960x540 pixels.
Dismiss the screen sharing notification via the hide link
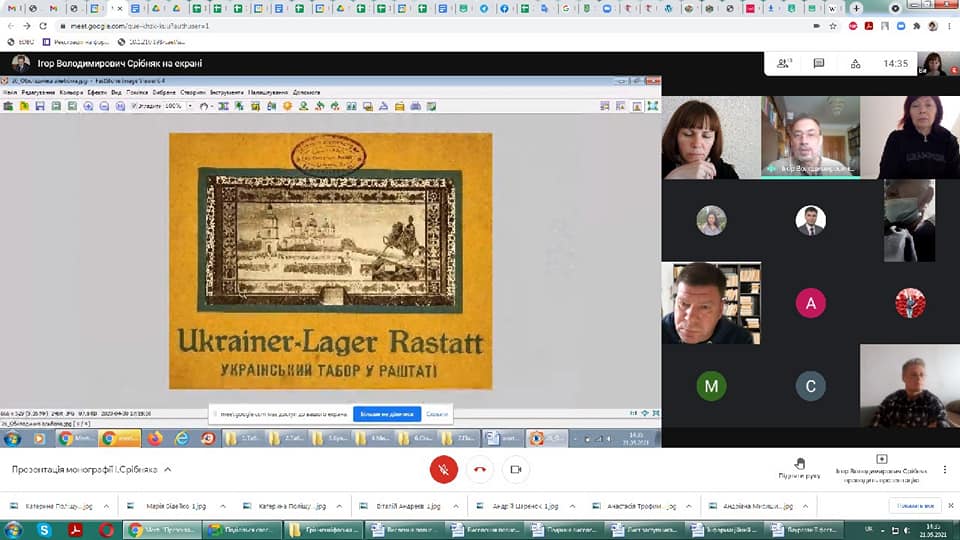437,414
